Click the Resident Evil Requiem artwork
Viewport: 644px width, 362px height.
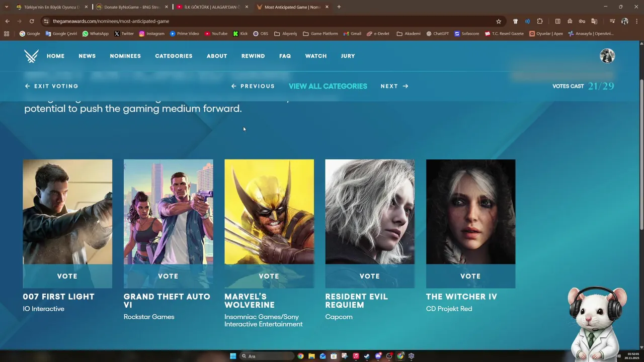(x=370, y=212)
